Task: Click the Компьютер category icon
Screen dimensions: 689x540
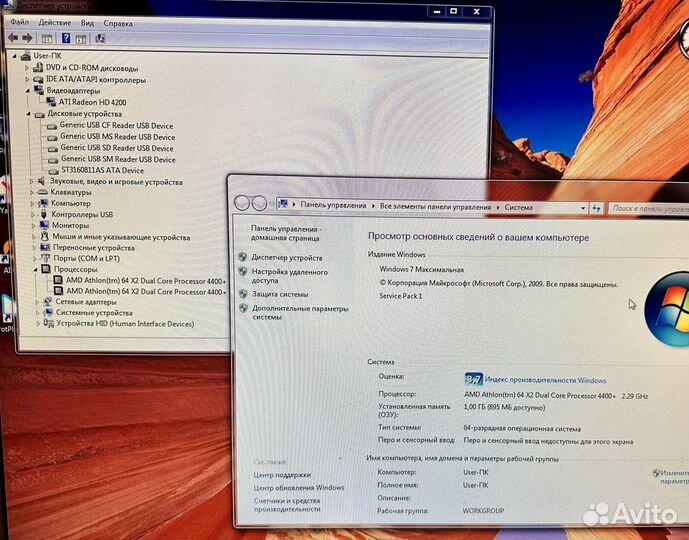Action: click(43, 203)
